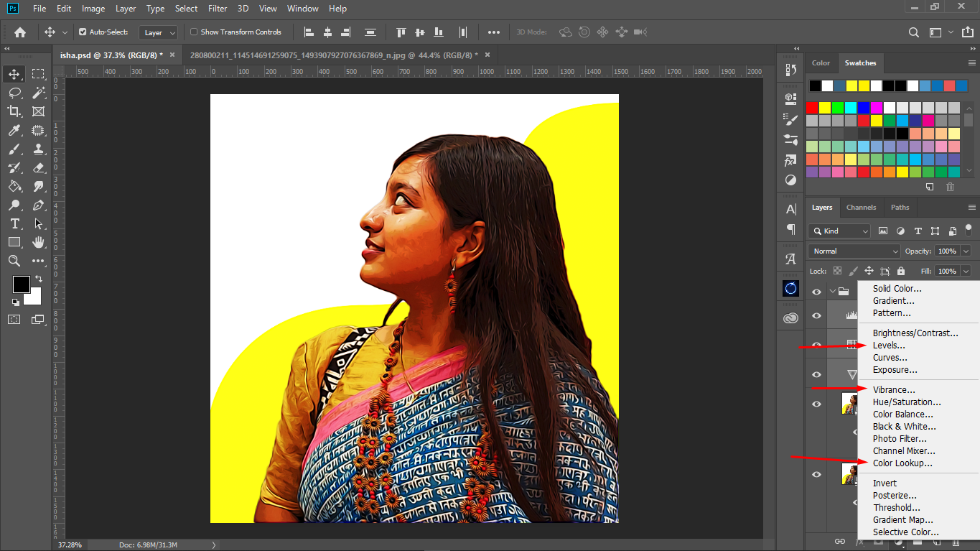The width and height of the screenshot is (980, 551).
Task: Pick the red swatch in Swatches panel
Action: pos(813,108)
